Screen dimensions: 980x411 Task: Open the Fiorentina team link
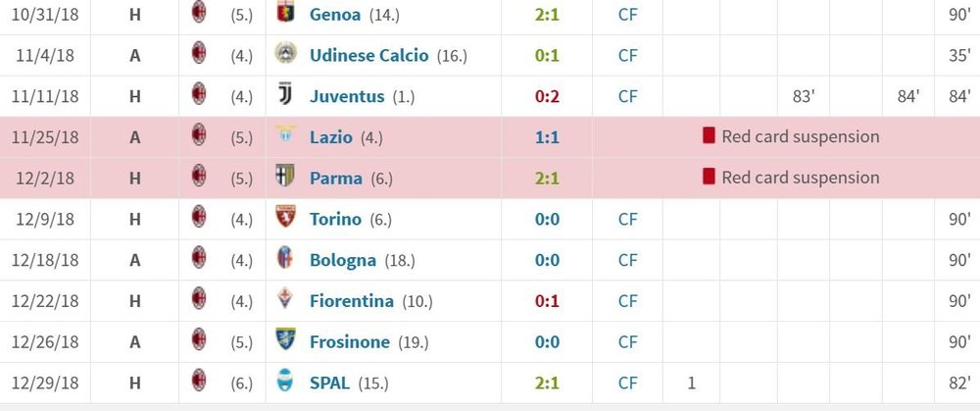[351, 301]
